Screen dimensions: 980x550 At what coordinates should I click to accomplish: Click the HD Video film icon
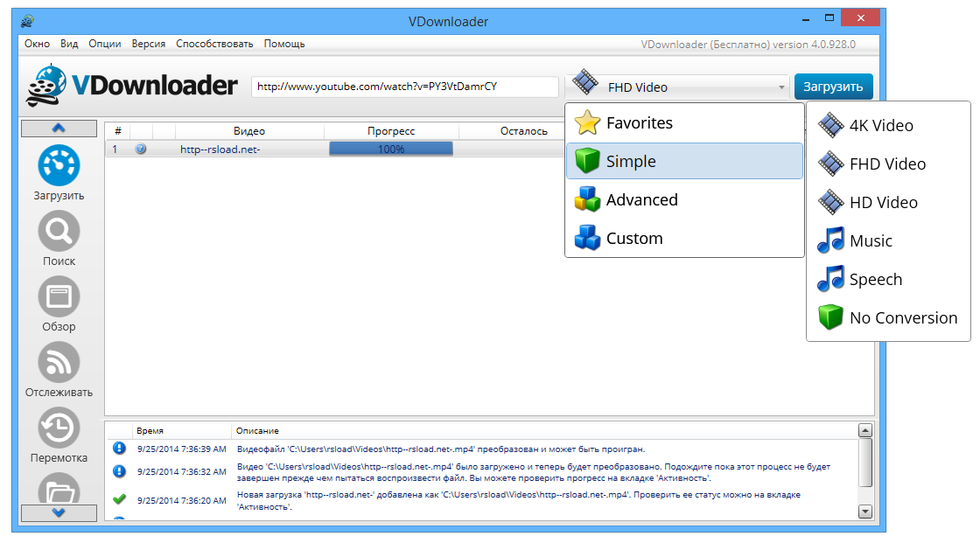click(830, 202)
